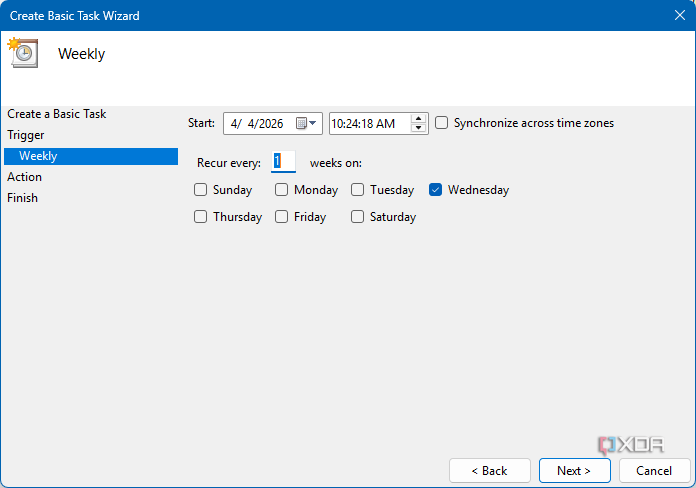Decrease start time with down arrow
Viewport: 696px width, 488px height.
coord(418,128)
